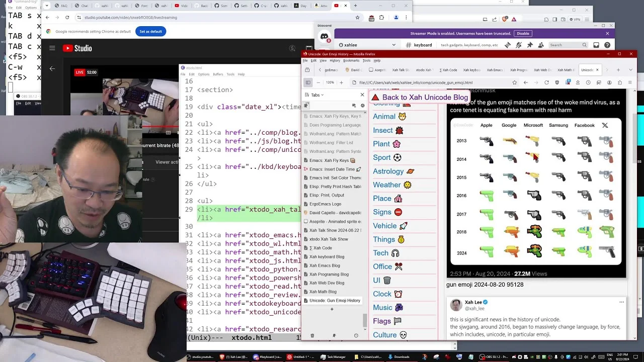Open Firefox hamburger application menu
The image size is (644, 362).
(x=629, y=82)
